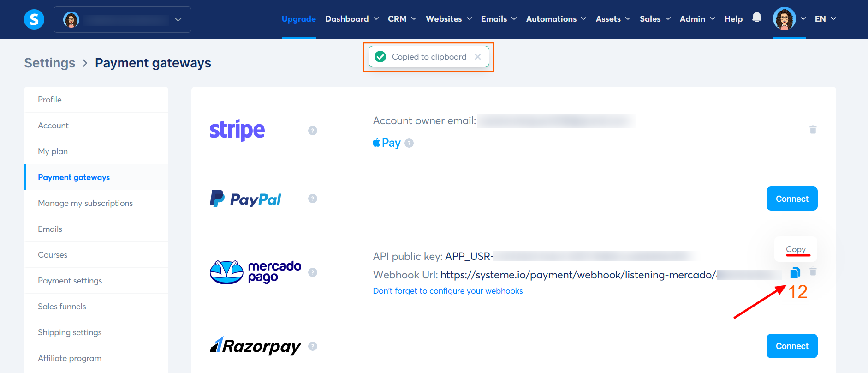Go to Settings breadcrumb

tap(50, 63)
